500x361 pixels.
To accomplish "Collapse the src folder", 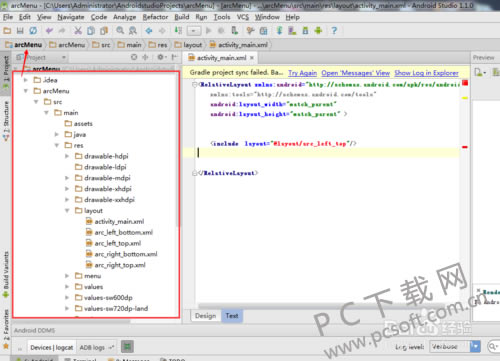I will 36,102.
